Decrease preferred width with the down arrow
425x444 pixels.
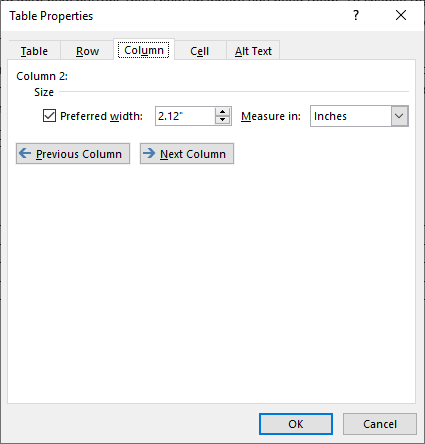[x=223, y=120]
